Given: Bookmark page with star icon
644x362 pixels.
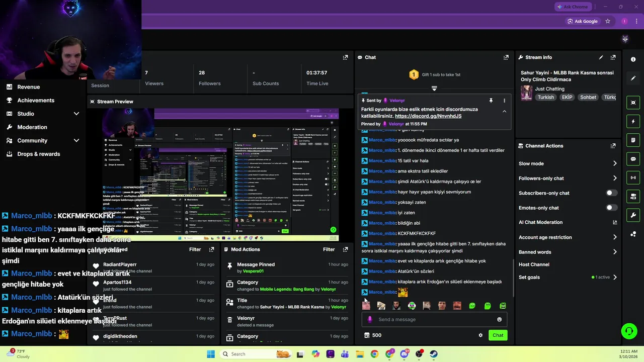Looking at the screenshot, I should (x=608, y=21).
